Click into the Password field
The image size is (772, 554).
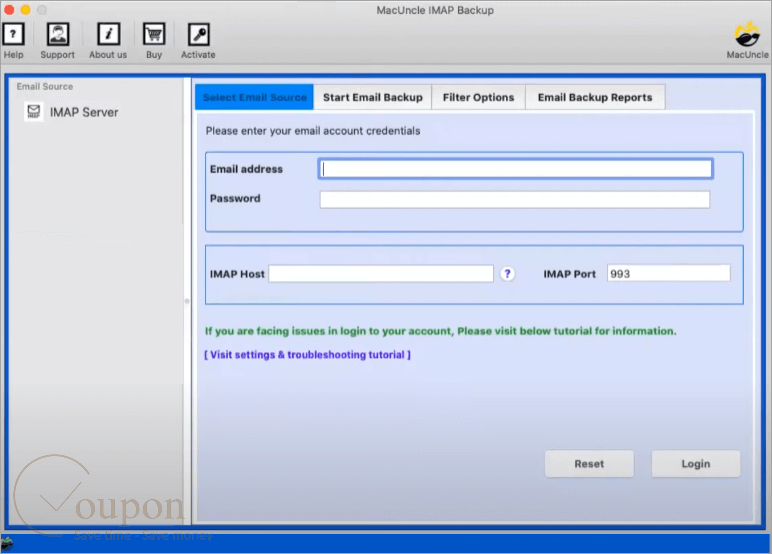point(515,199)
